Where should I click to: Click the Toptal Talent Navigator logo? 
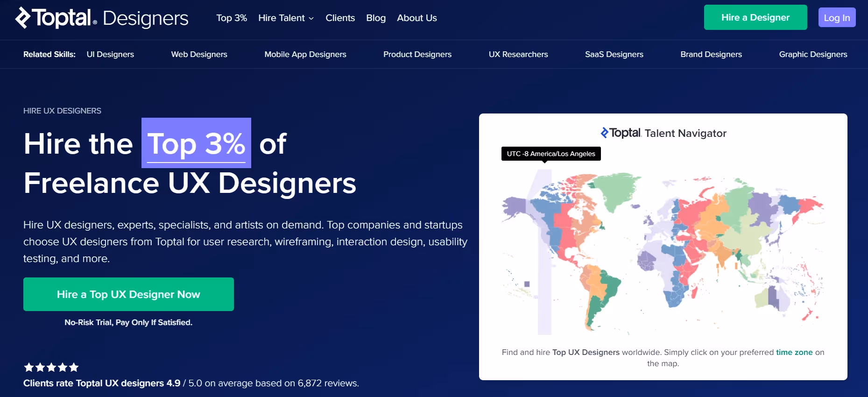pos(663,133)
